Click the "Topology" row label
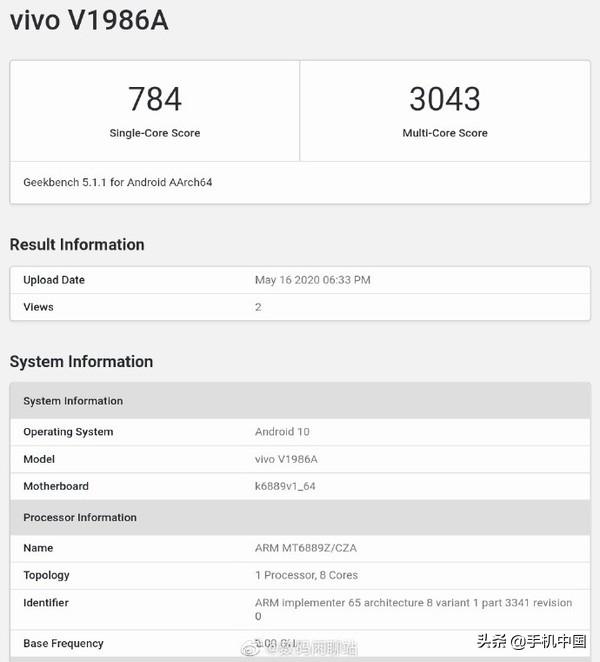Screen dimensions: 600x662 pyautogui.click(x=46, y=575)
